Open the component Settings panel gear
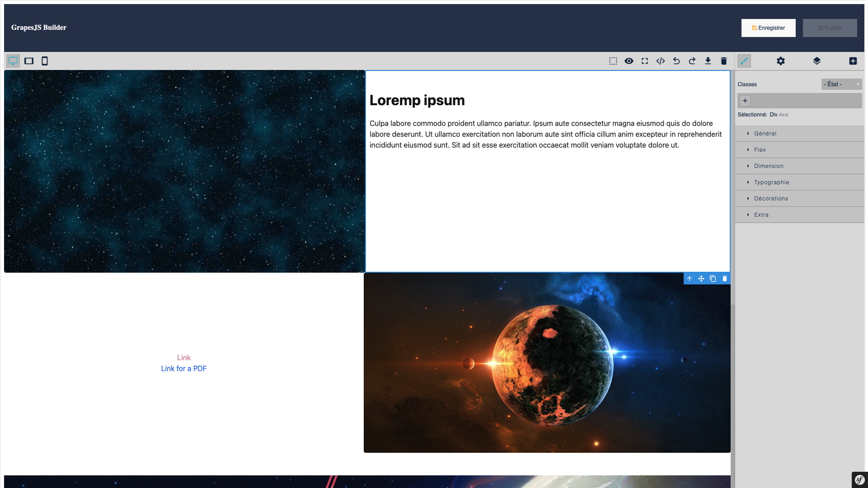This screenshot has height=488, width=868. 781,61
